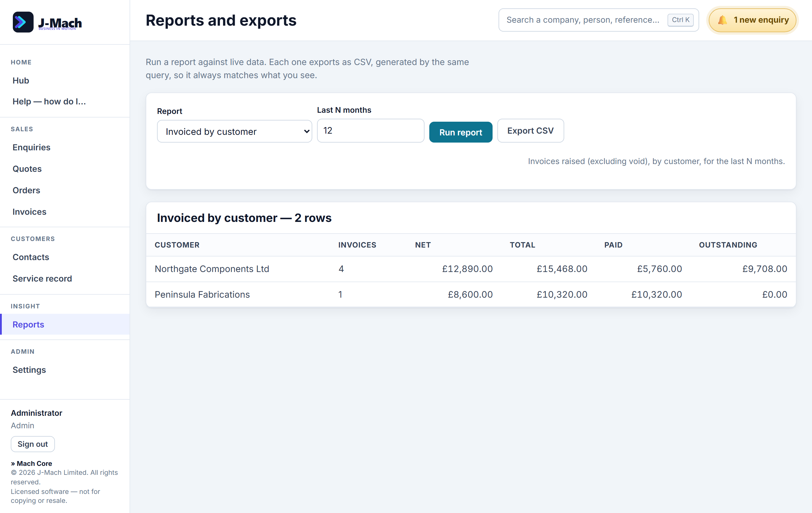Click Peninsula's invoice count 1
Screen dimensions: 812x513
(340, 294)
